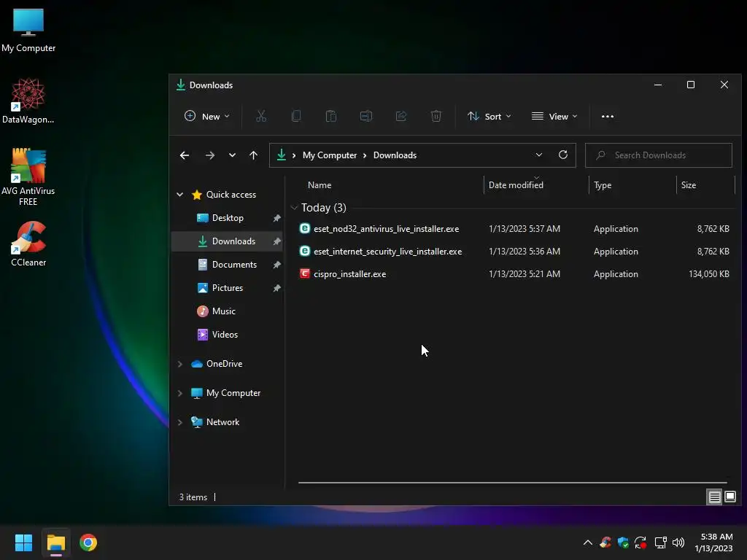Select Desktop in navigation pane

(228, 217)
